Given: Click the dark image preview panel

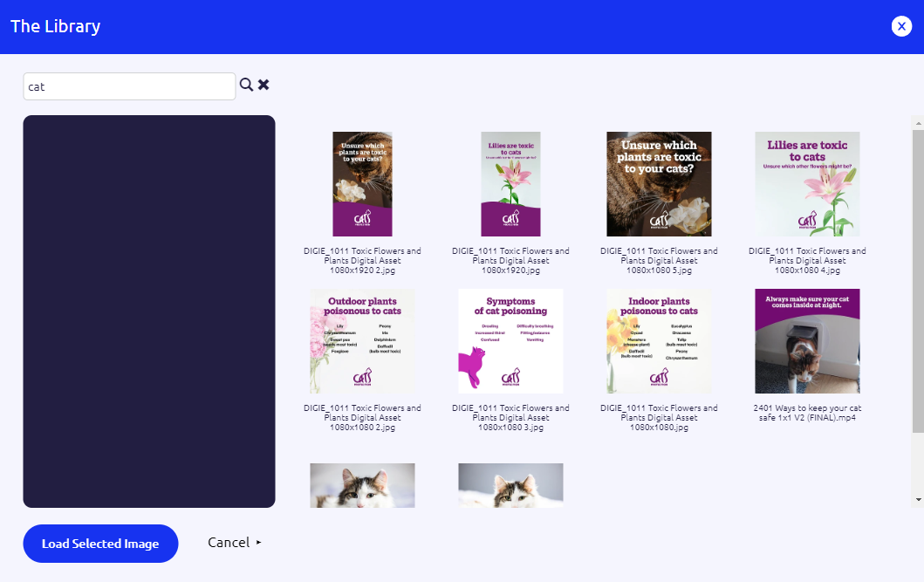Looking at the screenshot, I should click(x=149, y=311).
